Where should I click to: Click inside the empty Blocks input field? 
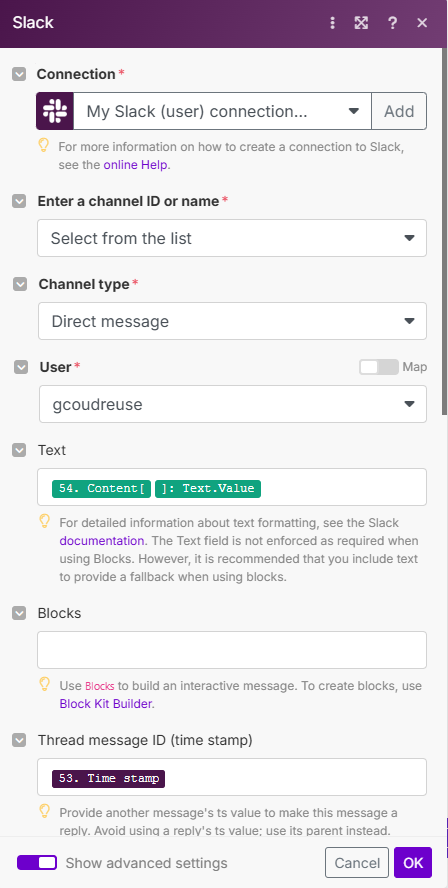click(x=232, y=650)
